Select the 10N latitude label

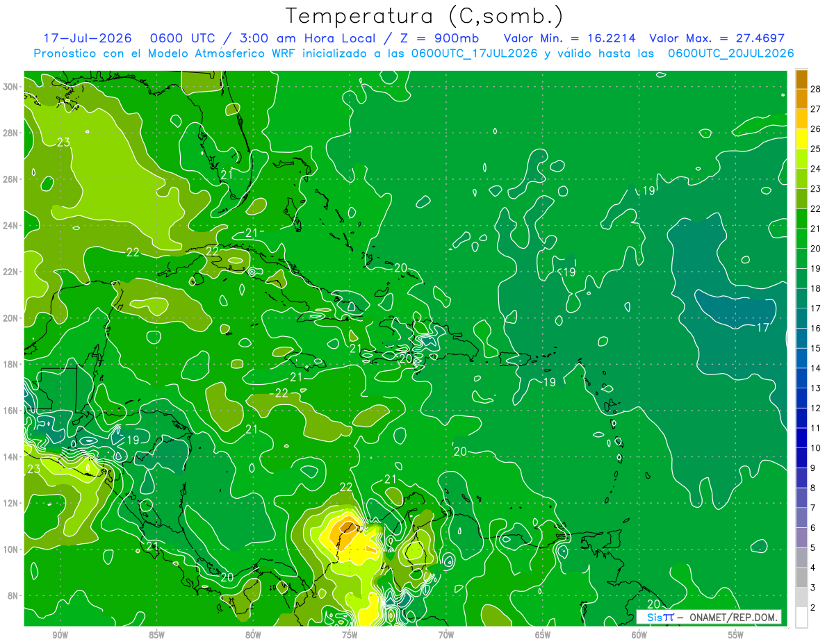(10, 550)
